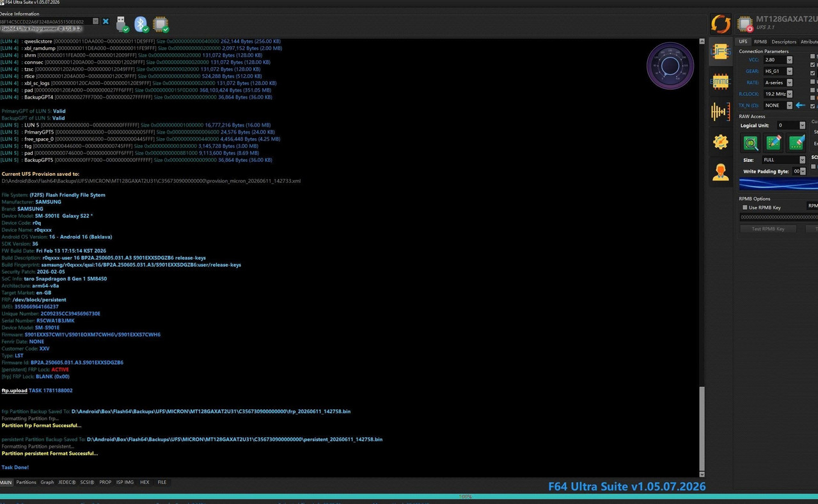Open the ftp.upload link

(14, 390)
